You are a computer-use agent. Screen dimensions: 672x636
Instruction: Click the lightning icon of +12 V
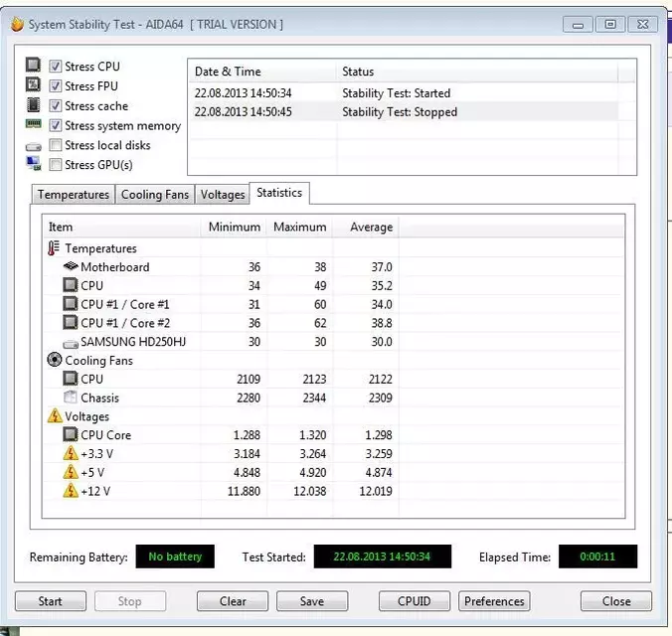pos(71,491)
